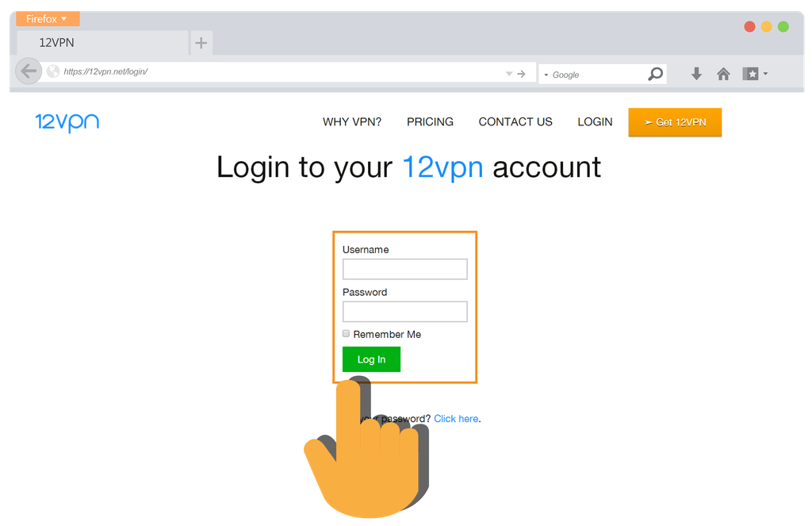Click the 12vpn logo
Image resolution: width=812 pixels, height=526 pixels.
tap(67, 122)
